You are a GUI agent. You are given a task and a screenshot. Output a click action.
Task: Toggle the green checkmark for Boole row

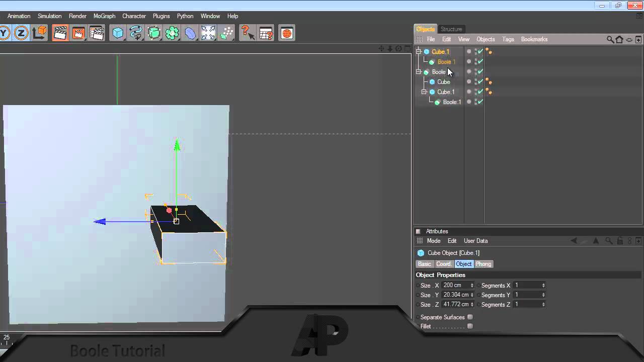(480, 71)
